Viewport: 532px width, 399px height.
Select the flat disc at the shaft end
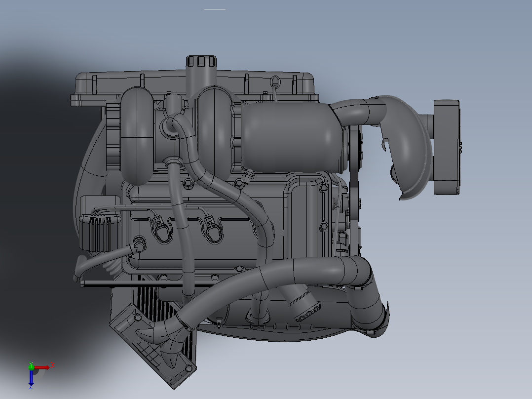click(447, 147)
